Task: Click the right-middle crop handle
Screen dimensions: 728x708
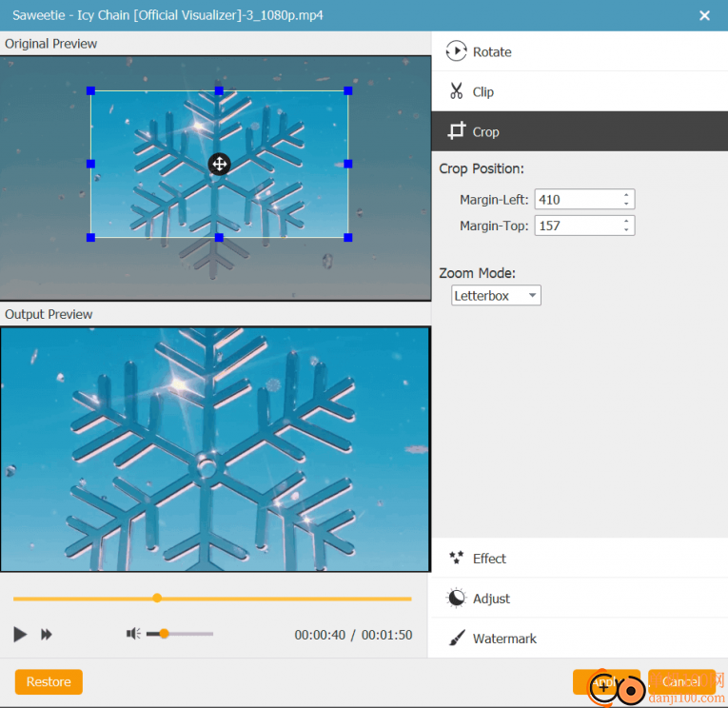Action: coord(347,164)
